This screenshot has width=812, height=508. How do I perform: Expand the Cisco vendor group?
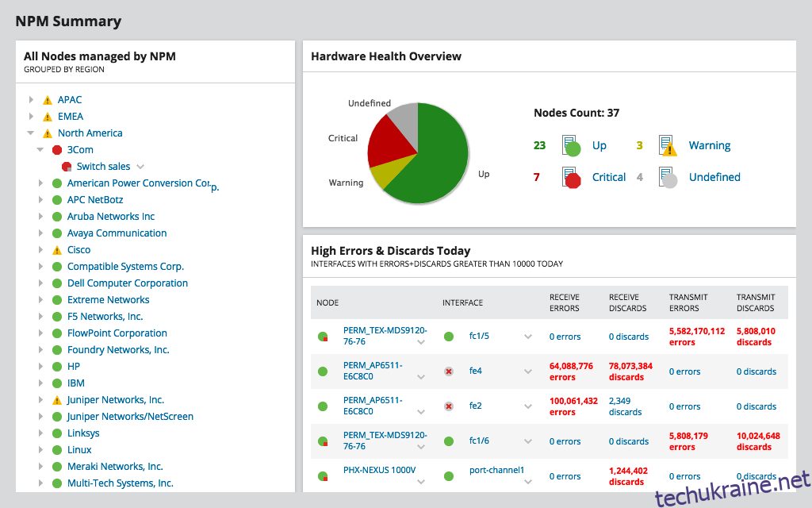40,250
